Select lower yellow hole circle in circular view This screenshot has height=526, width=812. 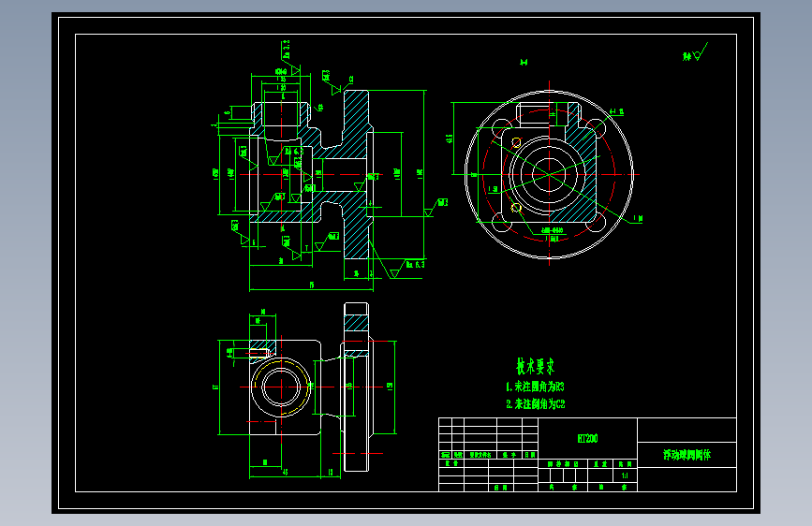click(x=516, y=208)
